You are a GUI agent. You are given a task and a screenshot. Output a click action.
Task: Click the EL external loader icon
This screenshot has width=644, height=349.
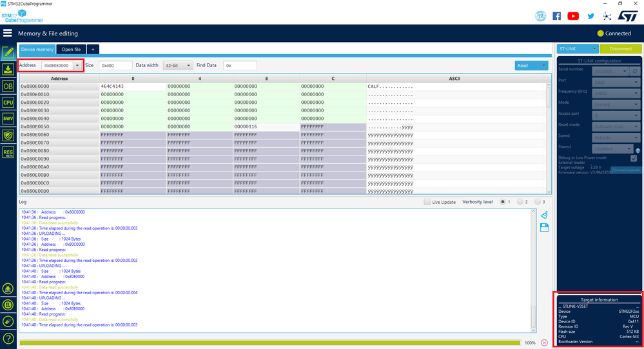8,305
